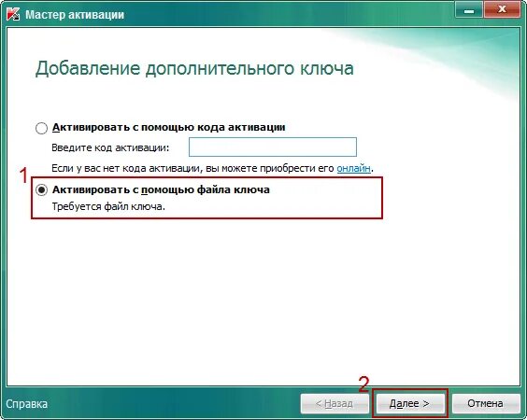Close the activation wizard window
The width and height of the screenshot is (527, 420).
click(503, 10)
